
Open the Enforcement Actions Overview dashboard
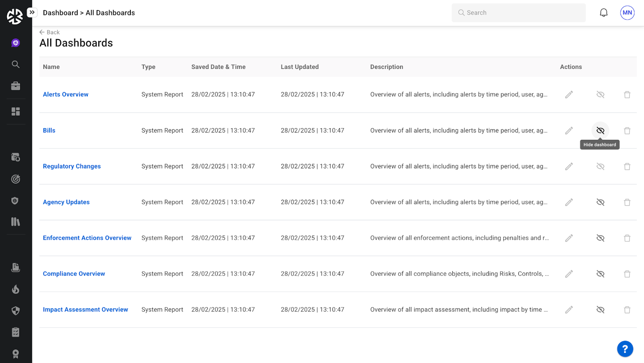[x=87, y=238]
